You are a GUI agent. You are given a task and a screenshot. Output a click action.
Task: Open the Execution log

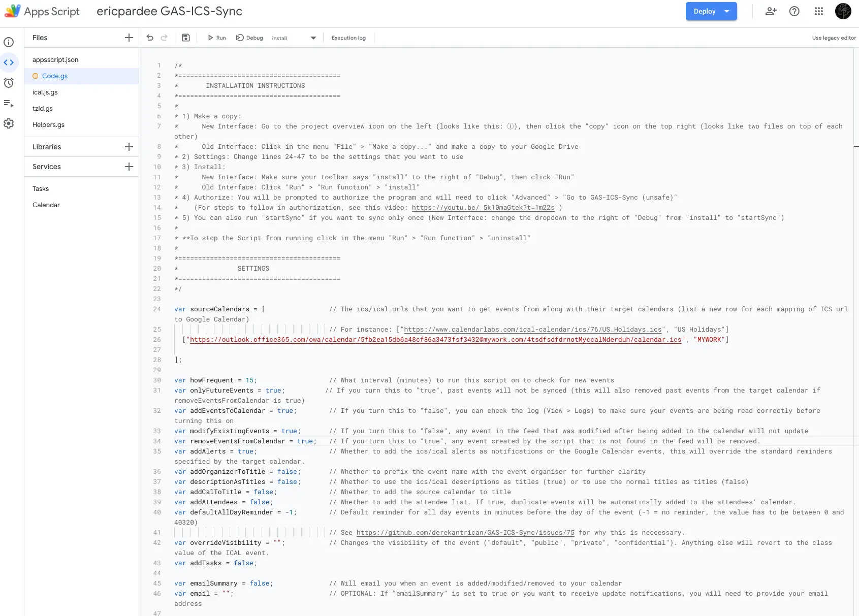(348, 38)
